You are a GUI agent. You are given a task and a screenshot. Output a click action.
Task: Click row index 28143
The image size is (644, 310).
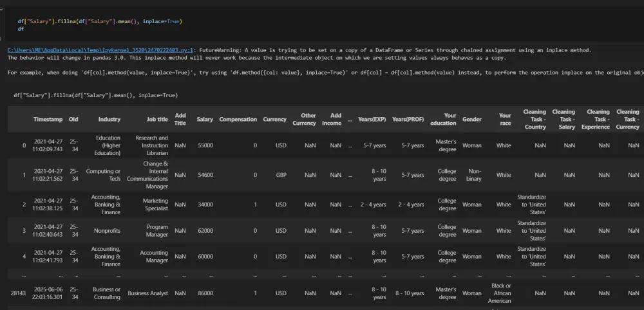pyautogui.click(x=18, y=293)
